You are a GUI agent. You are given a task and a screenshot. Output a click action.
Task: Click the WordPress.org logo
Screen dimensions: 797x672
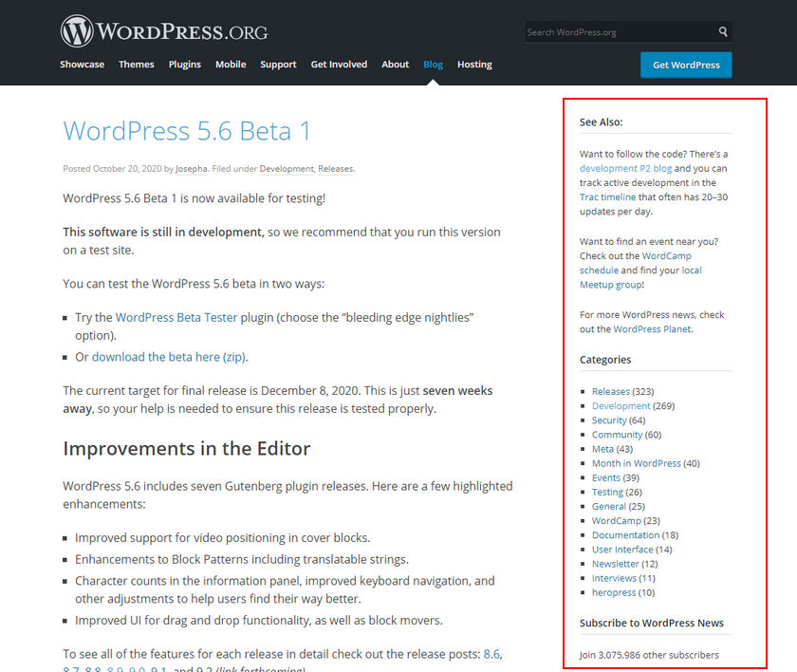pyautogui.click(x=164, y=31)
